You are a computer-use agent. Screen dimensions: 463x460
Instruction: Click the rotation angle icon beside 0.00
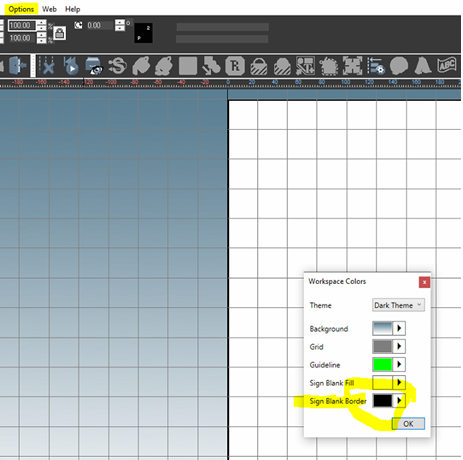tap(78, 25)
